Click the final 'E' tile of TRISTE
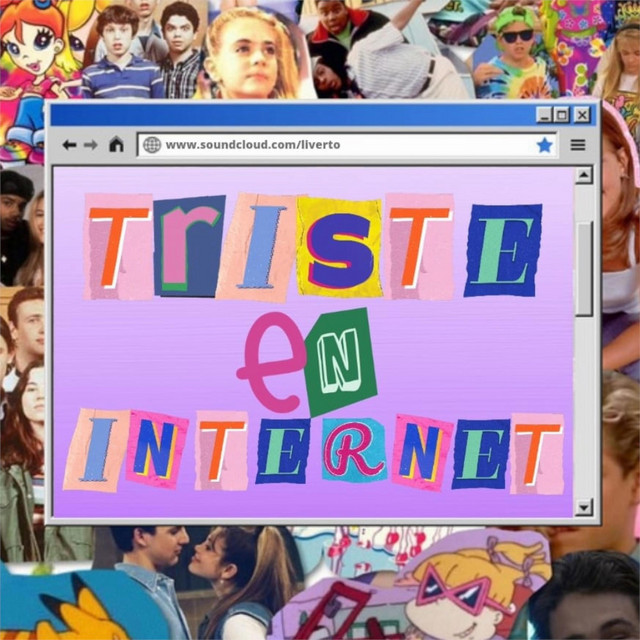Viewport: 640px width, 640px height. pyautogui.click(x=502, y=250)
